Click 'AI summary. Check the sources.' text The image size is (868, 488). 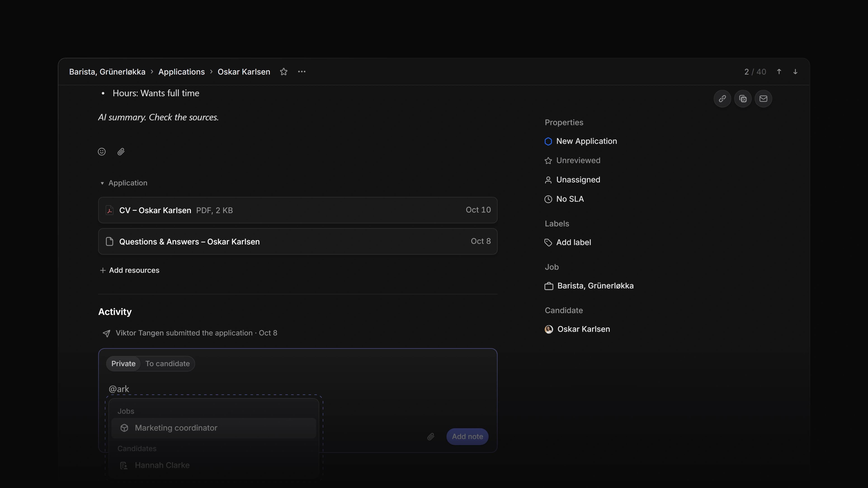(158, 117)
